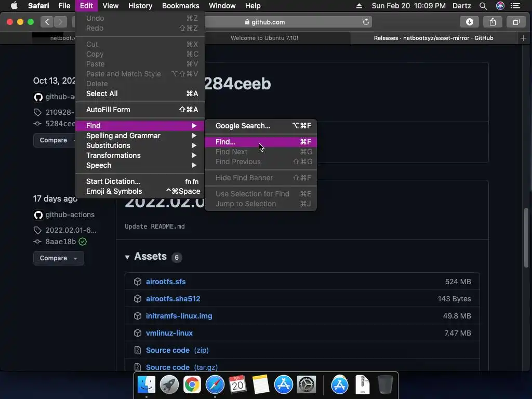The width and height of the screenshot is (532, 399).
Task: Open App Store icon left of System Preferences
Action: pyautogui.click(x=283, y=385)
